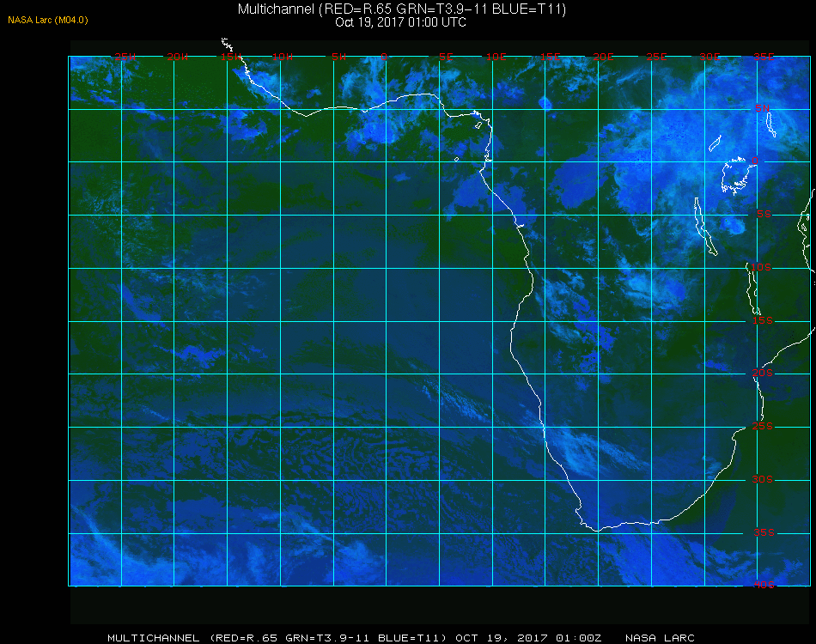Click the Oct 19, 2017 01:00 UTC timestamp
Image resolution: width=816 pixels, height=644 pixels.
[400, 22]
